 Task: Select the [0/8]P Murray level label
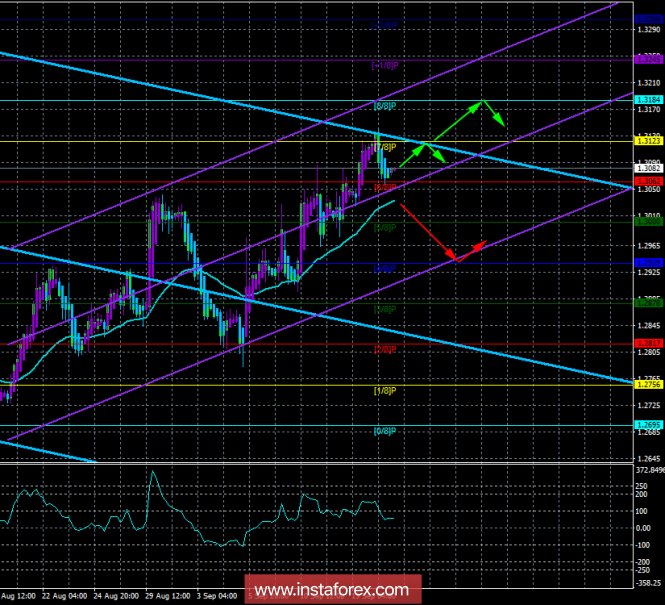pyautogui.click(x=385, y=431)
